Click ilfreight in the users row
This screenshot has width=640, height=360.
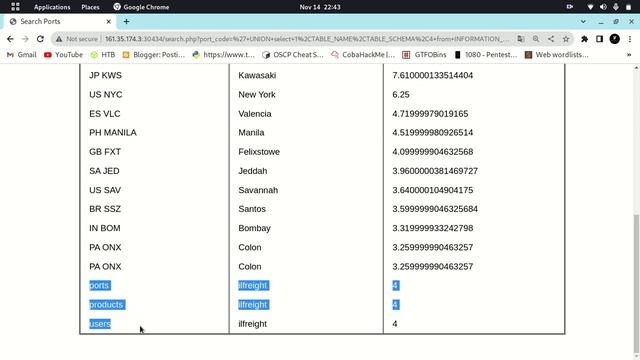(x=252, y=324)
